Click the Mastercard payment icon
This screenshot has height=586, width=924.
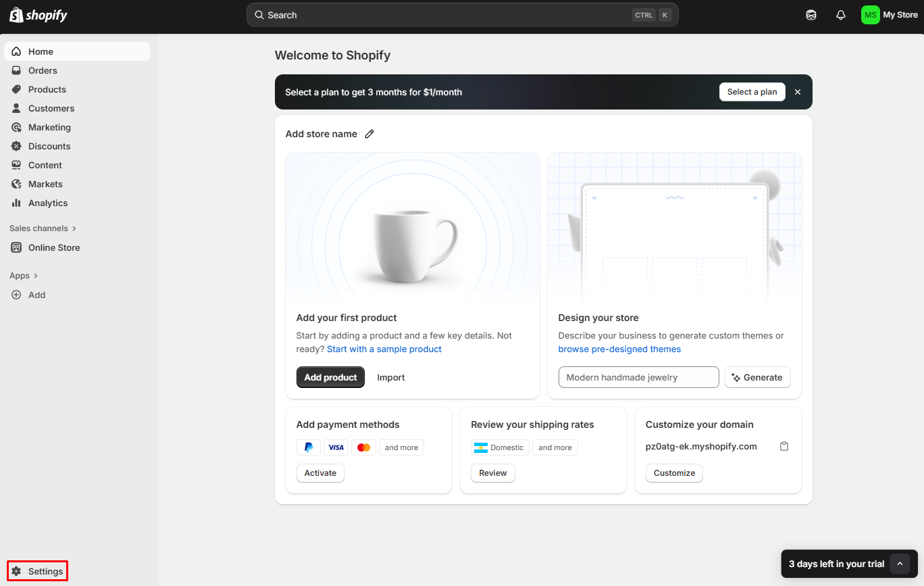(363, 447)
